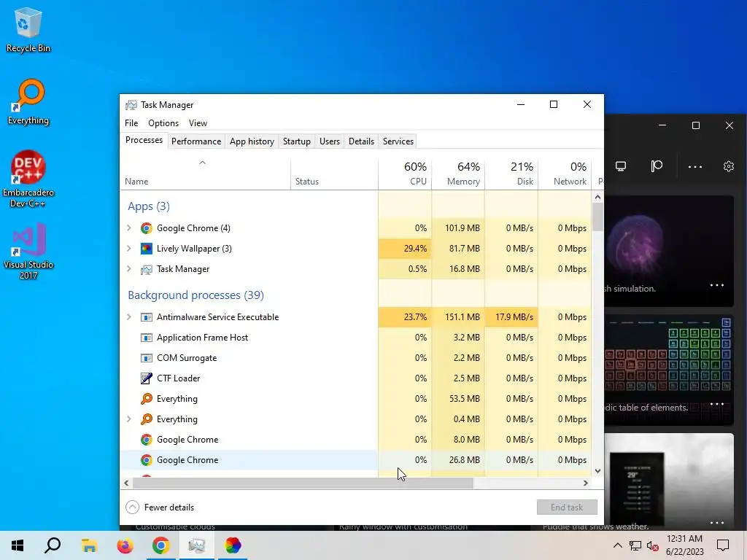Collapse Task Manager with Fewer details
Viewport: 747px width, 560px height.
(160, 507)
